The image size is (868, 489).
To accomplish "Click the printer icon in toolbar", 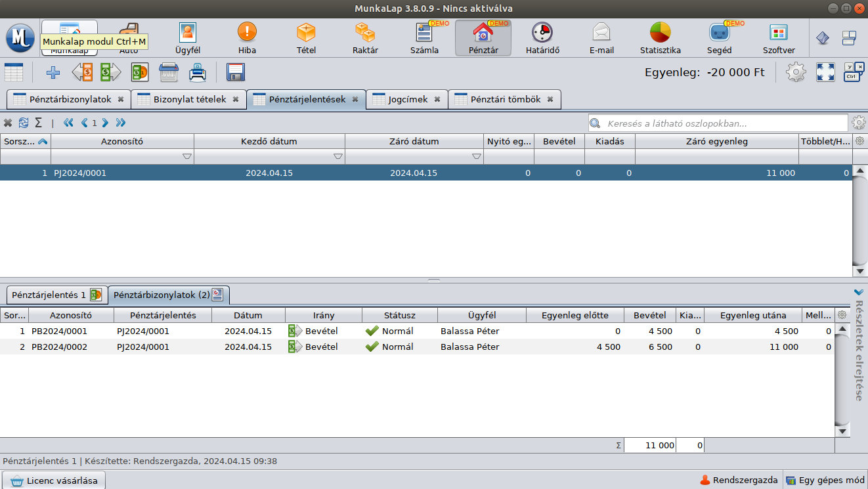I will [198, 72].
